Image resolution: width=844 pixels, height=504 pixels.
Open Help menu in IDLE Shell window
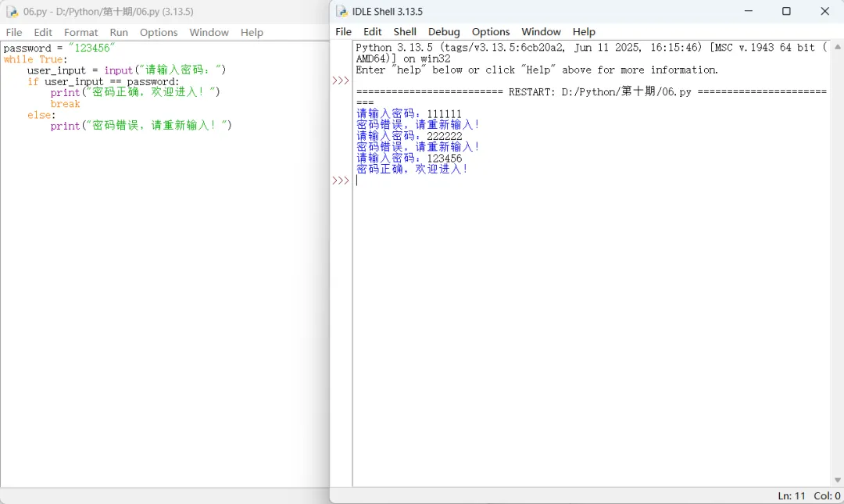point(584,32)
